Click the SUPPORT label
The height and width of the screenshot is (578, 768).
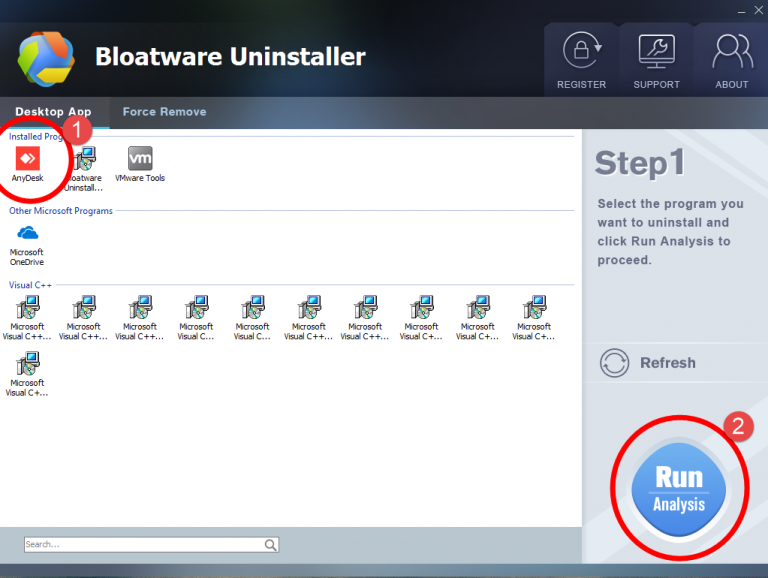[656, 84]
